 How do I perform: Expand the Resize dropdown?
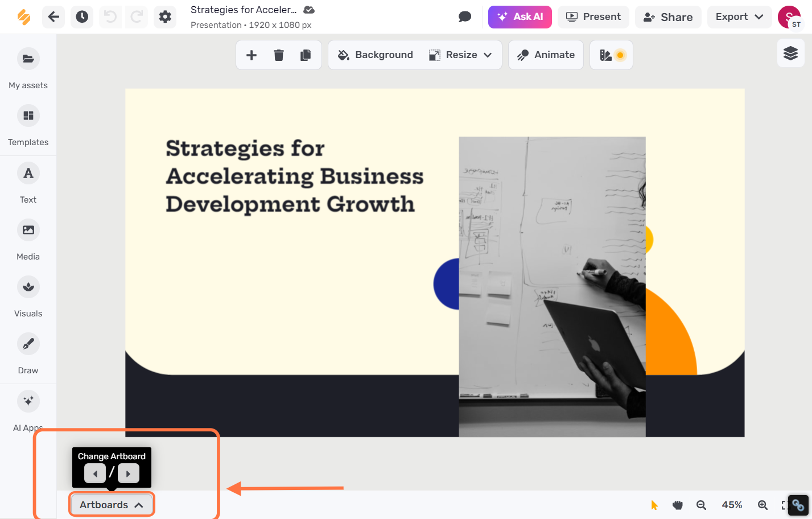(460, 55)
